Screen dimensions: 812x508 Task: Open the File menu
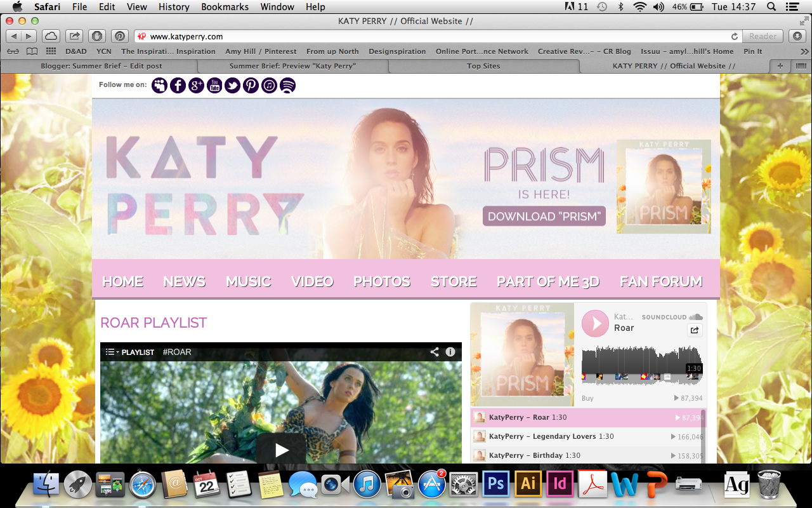[x=79, y=7]
